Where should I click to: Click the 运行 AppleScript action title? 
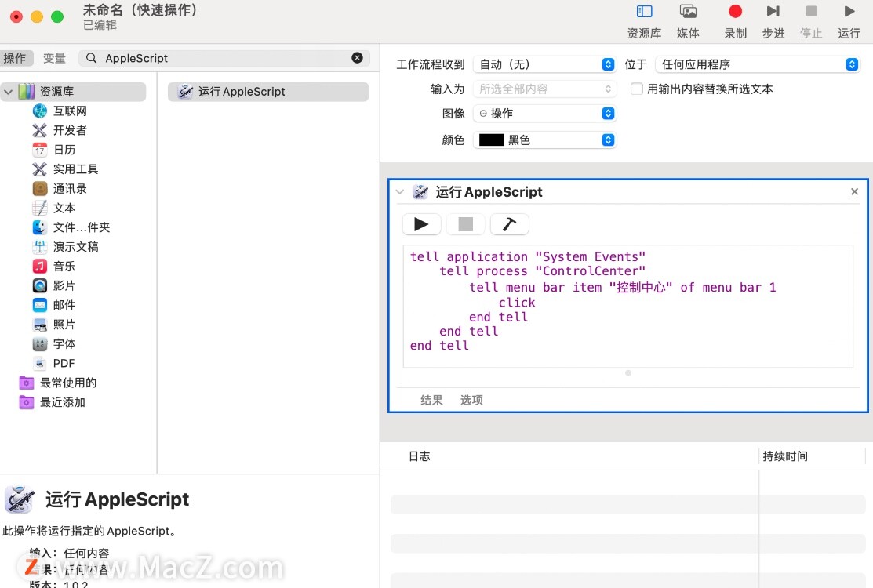[x=489, y=192]
